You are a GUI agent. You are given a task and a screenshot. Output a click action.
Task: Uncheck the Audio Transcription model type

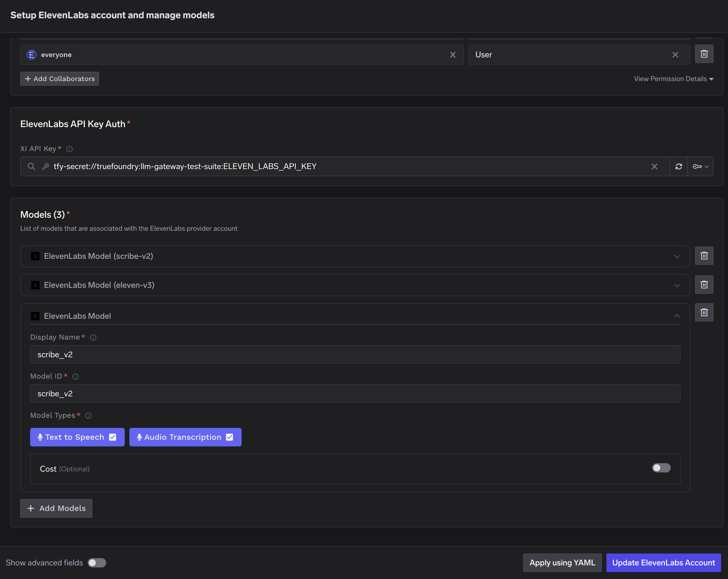click(x=230, y=437)
